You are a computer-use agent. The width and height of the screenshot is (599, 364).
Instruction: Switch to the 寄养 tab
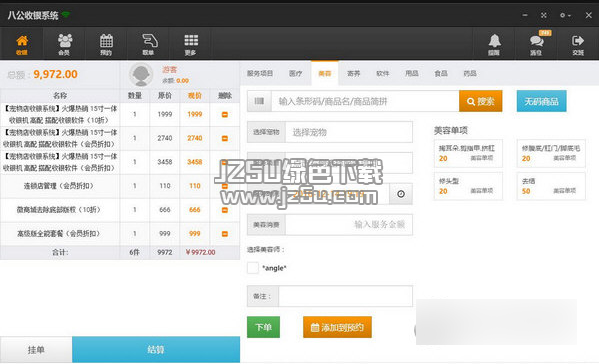point(353,73)
